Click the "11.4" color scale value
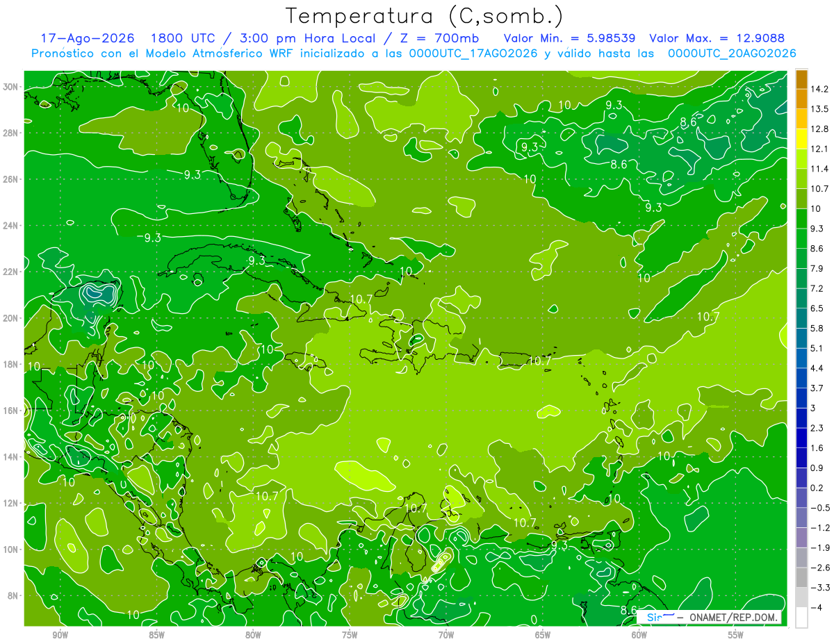Viewport: 834px width, 644px height. [819, 169]
